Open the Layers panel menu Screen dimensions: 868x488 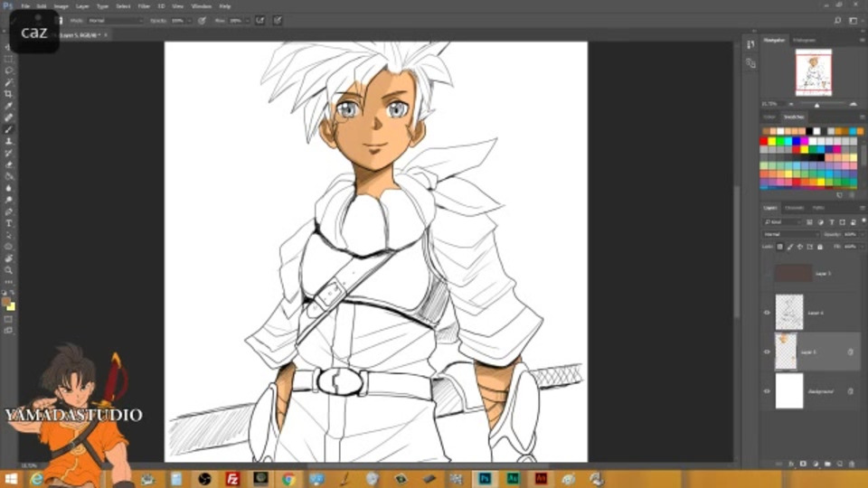click(x=862, y=208)
